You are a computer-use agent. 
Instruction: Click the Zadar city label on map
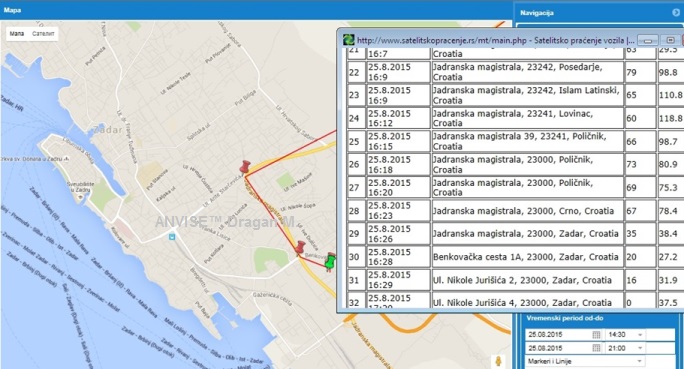coord(107,130)
